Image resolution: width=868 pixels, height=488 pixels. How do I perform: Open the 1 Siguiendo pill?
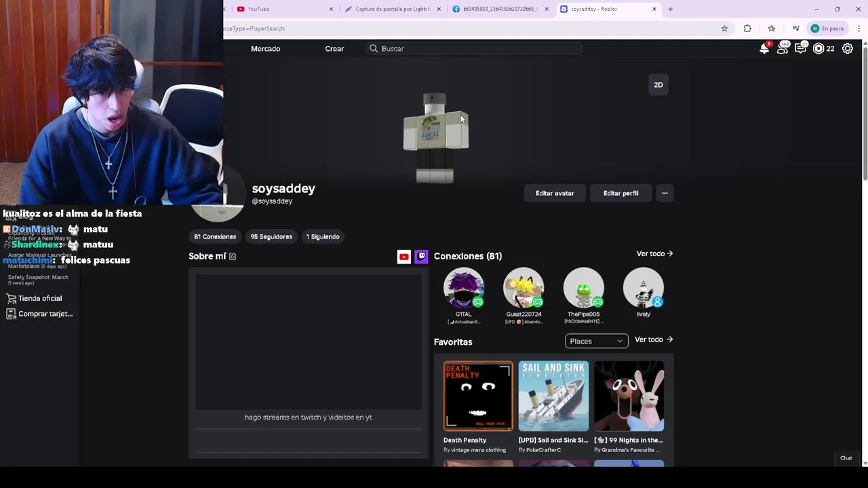point(323,237)
